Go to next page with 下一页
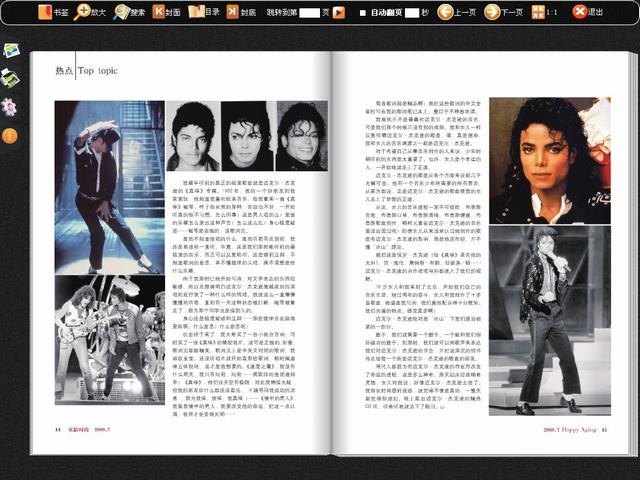The width and height of the screenshot is (640, 480). coord(503,12)
